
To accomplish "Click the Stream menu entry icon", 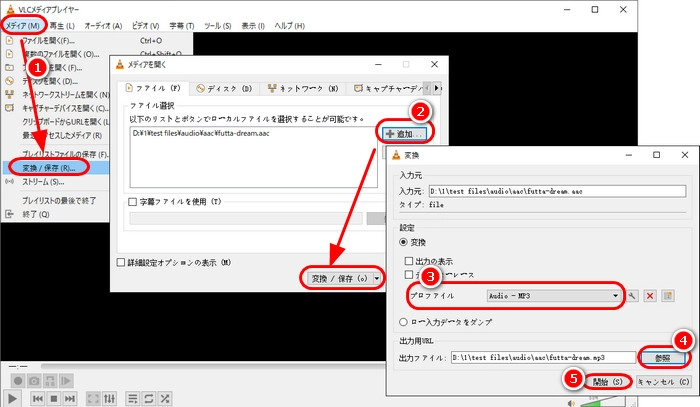I will (9, 182).
